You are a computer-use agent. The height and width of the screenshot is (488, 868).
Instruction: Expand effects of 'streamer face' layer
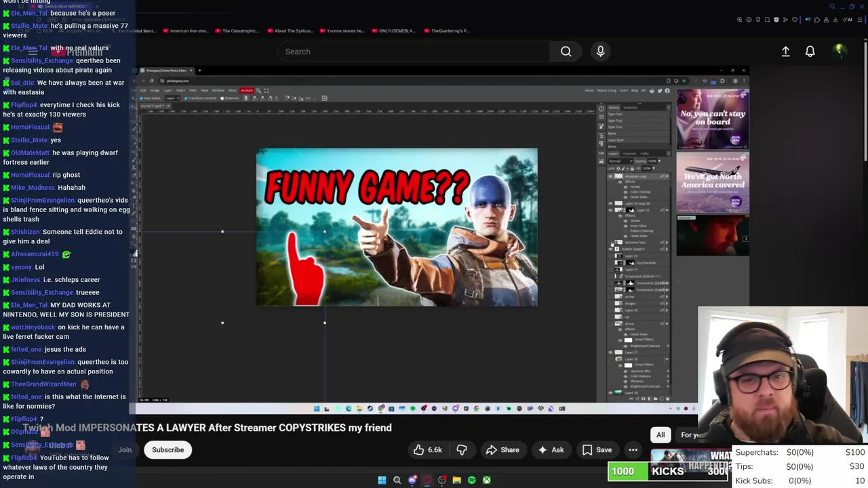click(x=667, y=243)
